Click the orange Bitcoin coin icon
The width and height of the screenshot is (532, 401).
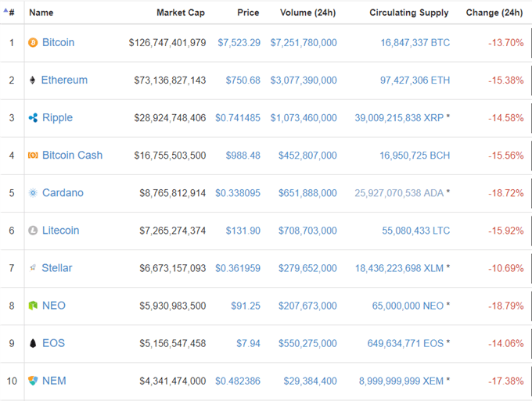pos(33,43)
